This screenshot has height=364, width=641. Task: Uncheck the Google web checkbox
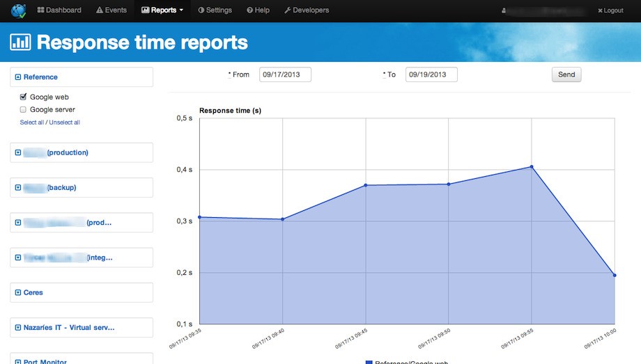pyautogui.click(x=23, y=97)
